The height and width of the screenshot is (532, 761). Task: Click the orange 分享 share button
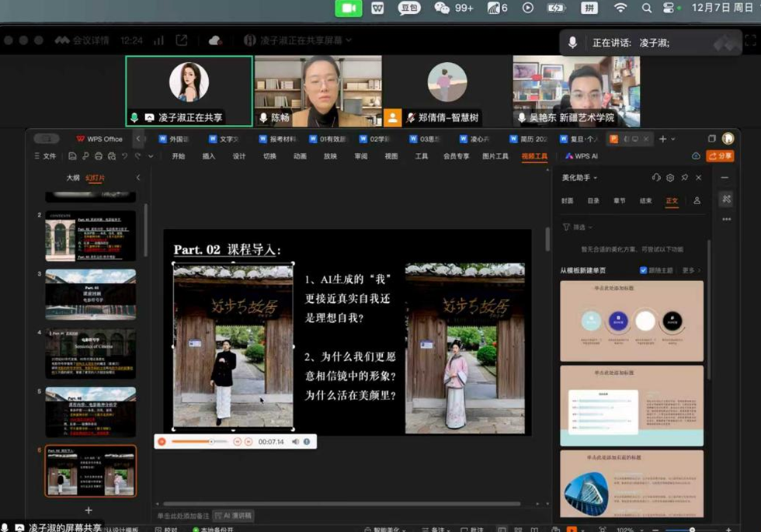720,156
